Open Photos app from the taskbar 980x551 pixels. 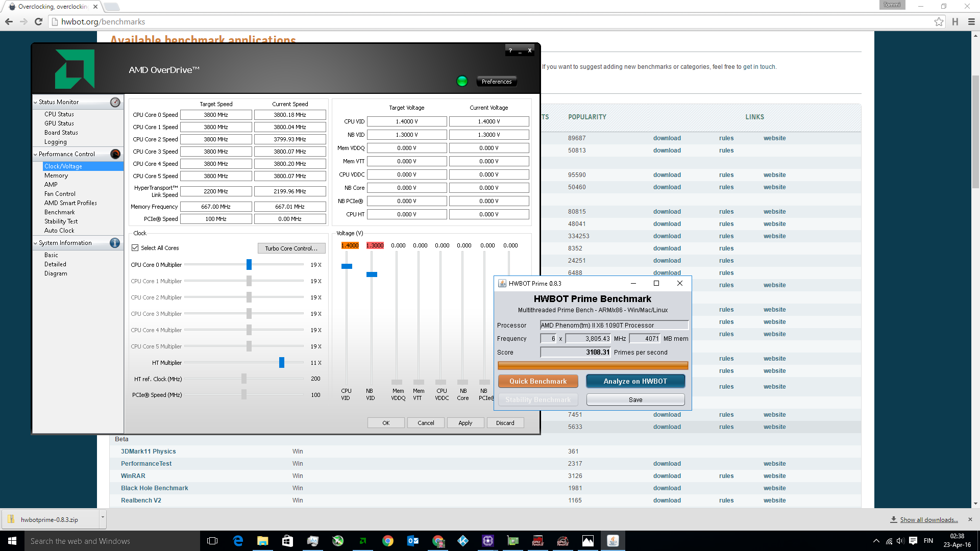(x=588, y=541)
